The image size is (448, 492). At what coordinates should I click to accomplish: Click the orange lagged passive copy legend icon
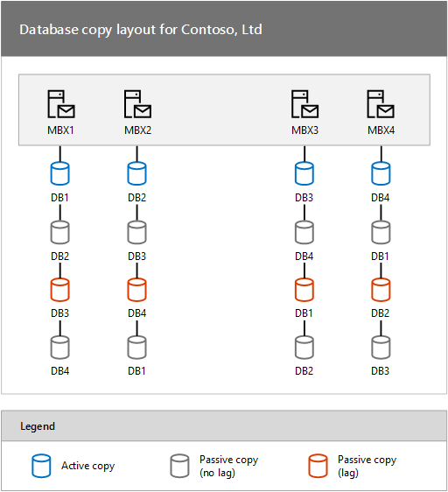[x=318, y=466]
